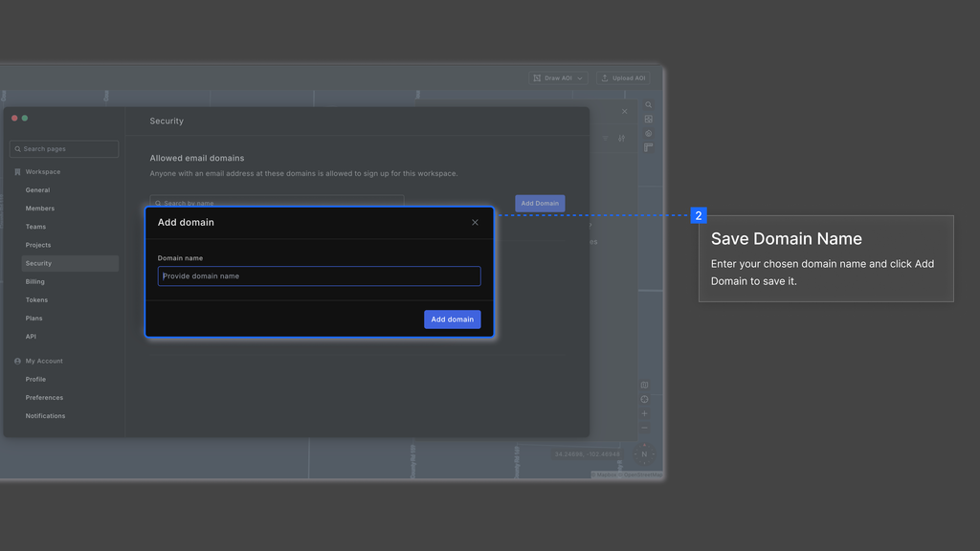Click the Save Domain Name heading
Screen dimensions: 980x551
pyautogui.click(x=787, y=238)
